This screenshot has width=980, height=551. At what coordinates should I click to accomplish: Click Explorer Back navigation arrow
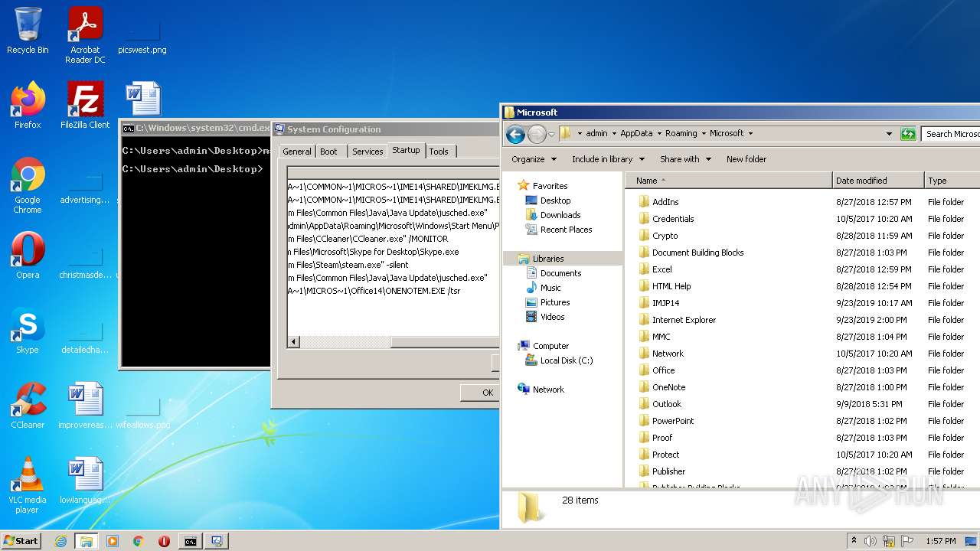point(515,134)
